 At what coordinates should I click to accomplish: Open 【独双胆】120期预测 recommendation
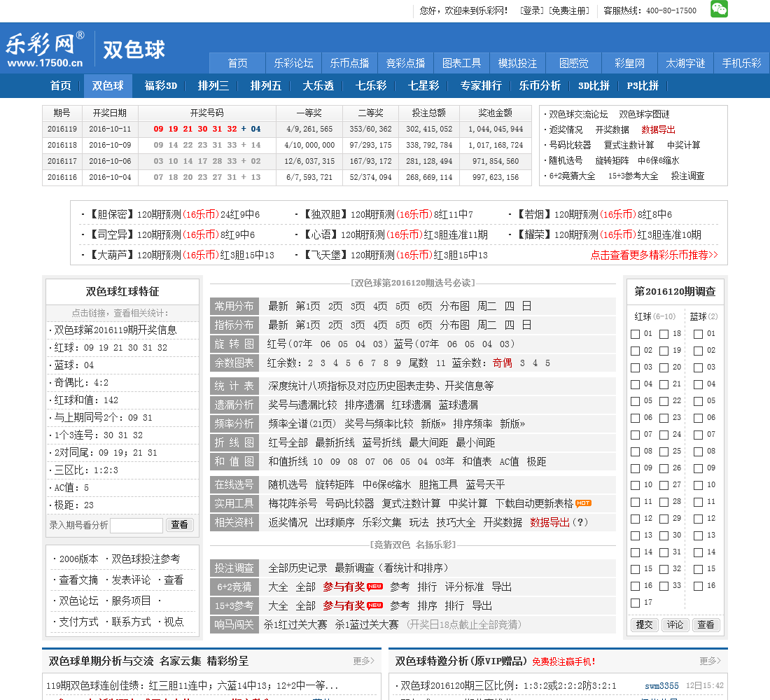coord(387,214)
